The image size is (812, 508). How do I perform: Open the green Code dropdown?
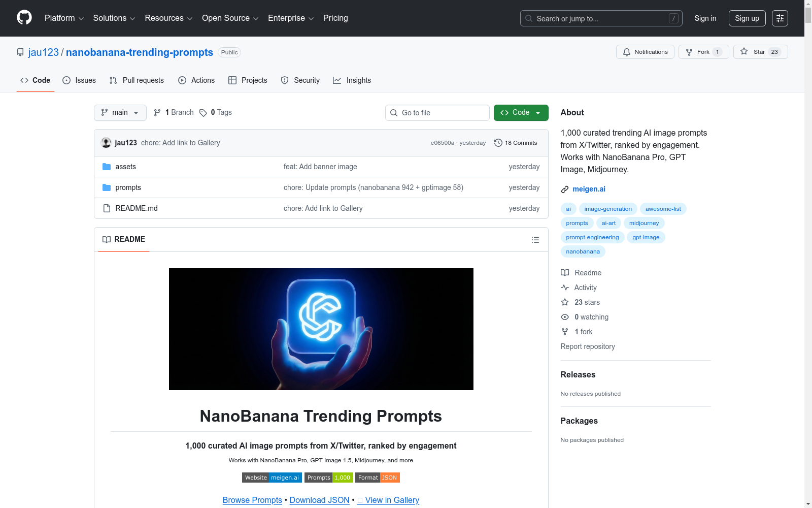tap(521, 113)
